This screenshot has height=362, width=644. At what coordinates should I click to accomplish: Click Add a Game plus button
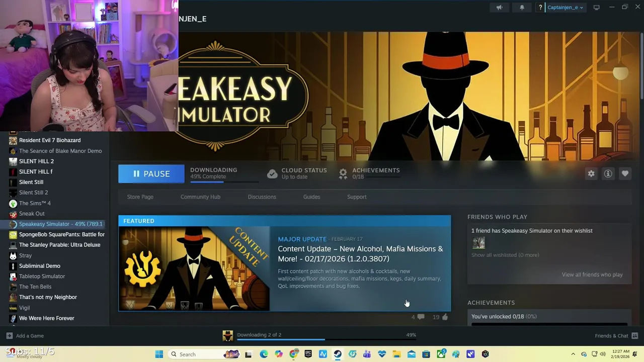(x=9, y=336)
